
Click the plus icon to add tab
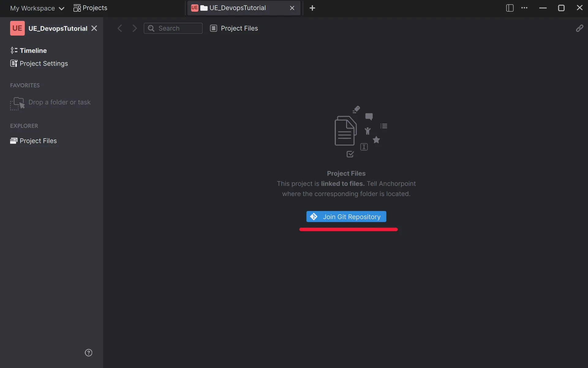tap(312, 8)
